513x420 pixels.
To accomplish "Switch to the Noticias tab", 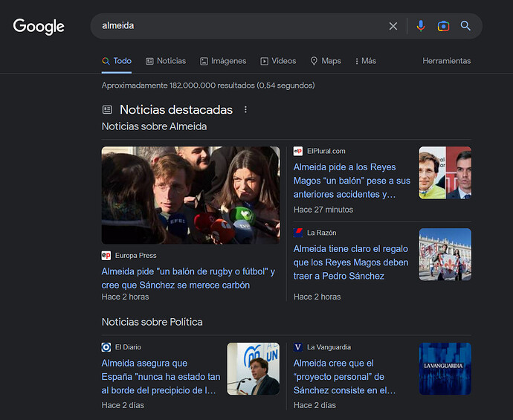I will [166, 61].
